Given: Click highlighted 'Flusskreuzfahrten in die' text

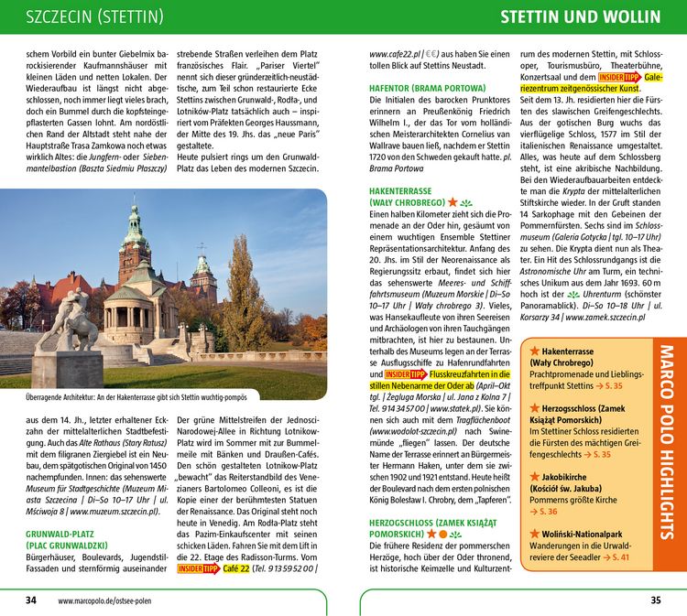Looking at the screenshot, I should pos(470,374).
